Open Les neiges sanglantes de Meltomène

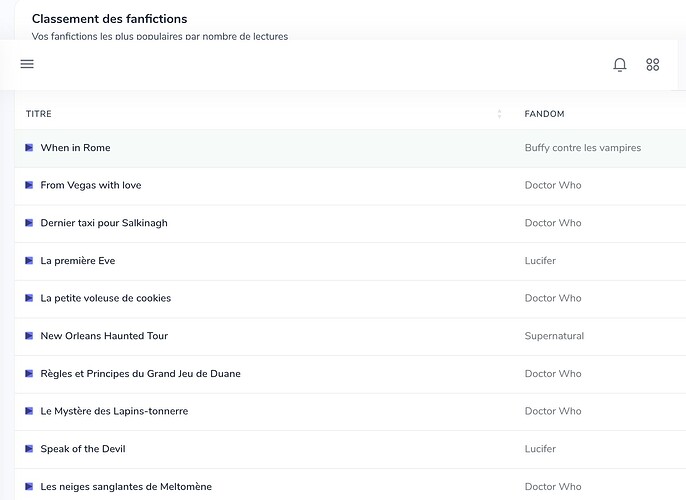pos(126,487)
